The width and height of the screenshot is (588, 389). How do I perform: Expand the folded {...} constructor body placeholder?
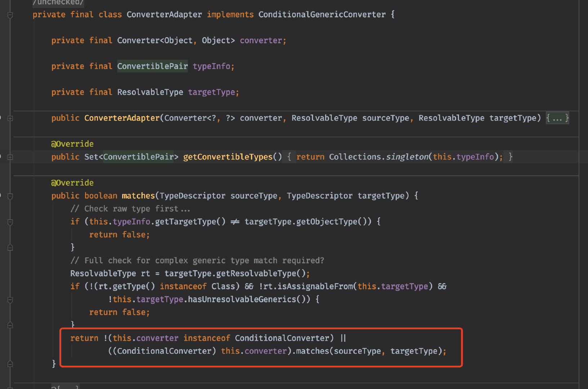pos(557,118)
